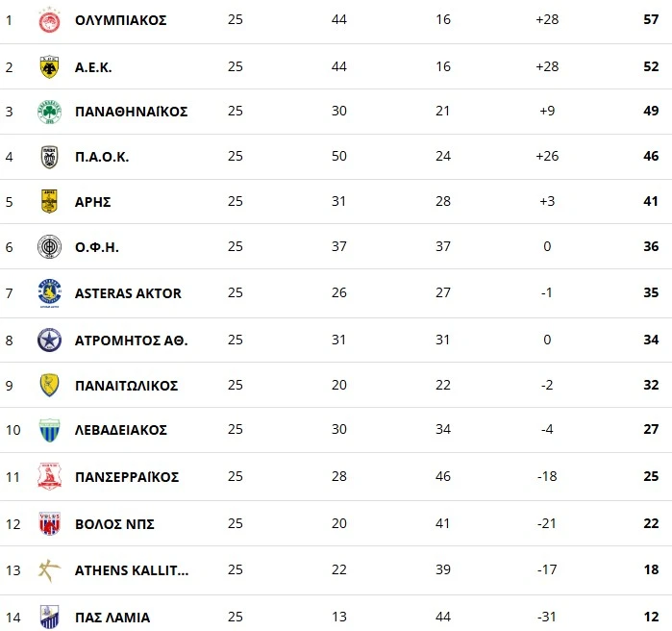Click the Π.Α.Ο.Κ. team badge
Screen dimensions: 672x631
49,157
